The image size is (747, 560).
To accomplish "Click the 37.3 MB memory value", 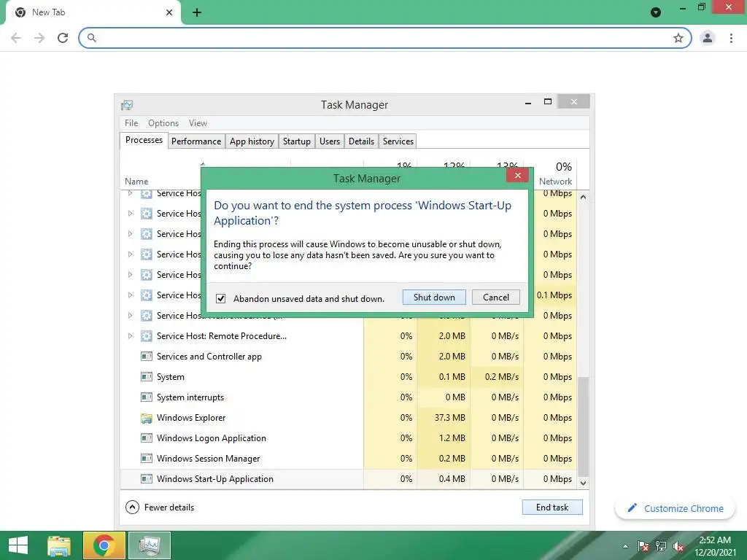I will [x=449, y=418].
